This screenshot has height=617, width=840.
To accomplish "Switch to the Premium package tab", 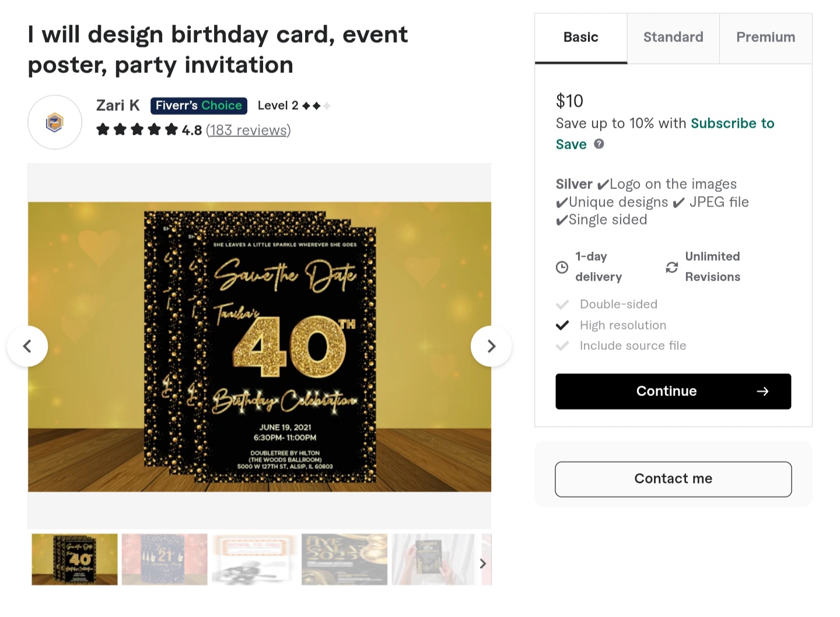I will [x=765, y=37].
